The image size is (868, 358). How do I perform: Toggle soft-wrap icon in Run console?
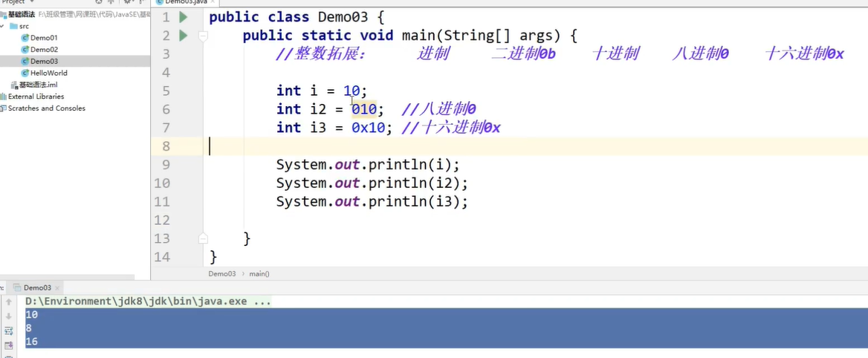[x=9, y=331]
